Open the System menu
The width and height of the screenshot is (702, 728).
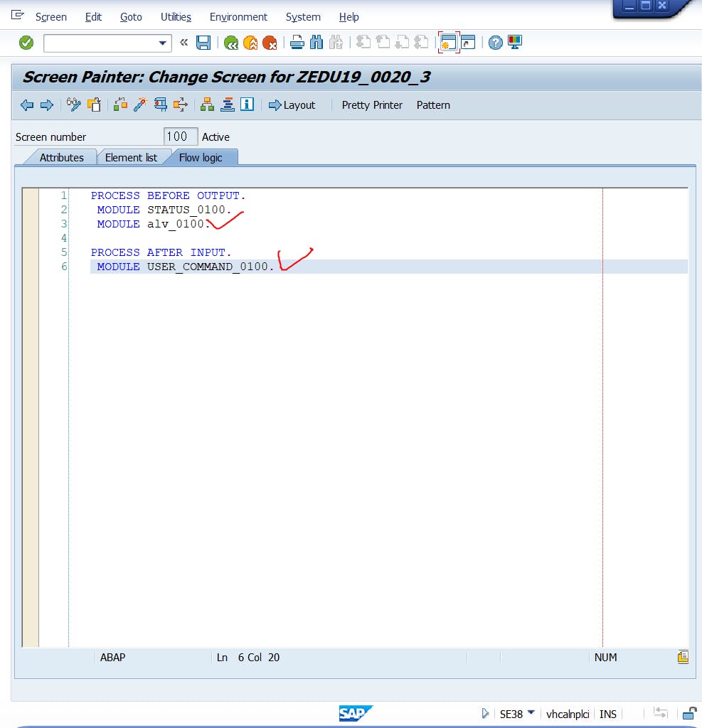[303, 17]
